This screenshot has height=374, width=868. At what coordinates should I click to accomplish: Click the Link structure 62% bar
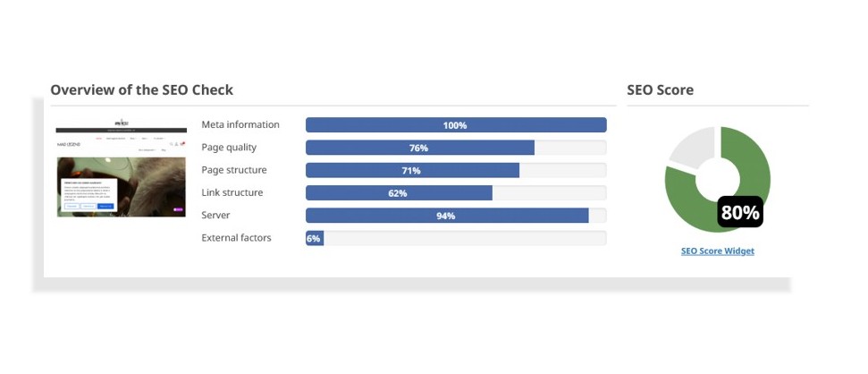click(x=456, y=193)
